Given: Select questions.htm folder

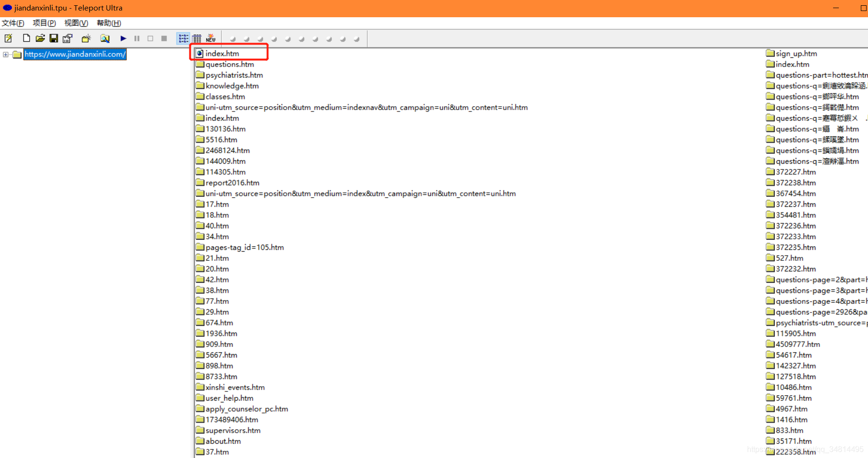Looking at the screenshot, I should (230, 64).
